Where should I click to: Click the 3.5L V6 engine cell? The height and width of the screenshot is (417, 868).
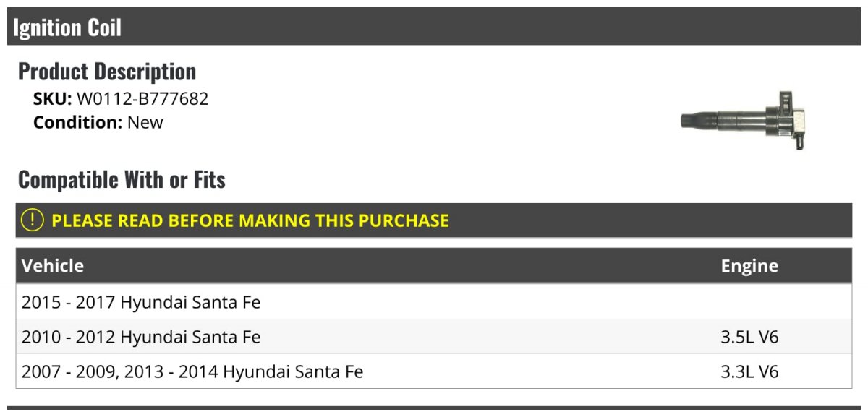[749, 337]
